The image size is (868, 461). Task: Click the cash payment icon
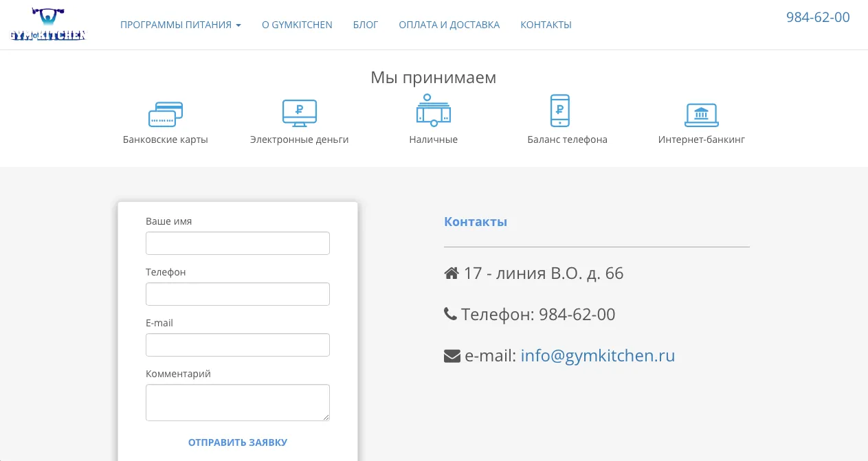tap(434, 111)
